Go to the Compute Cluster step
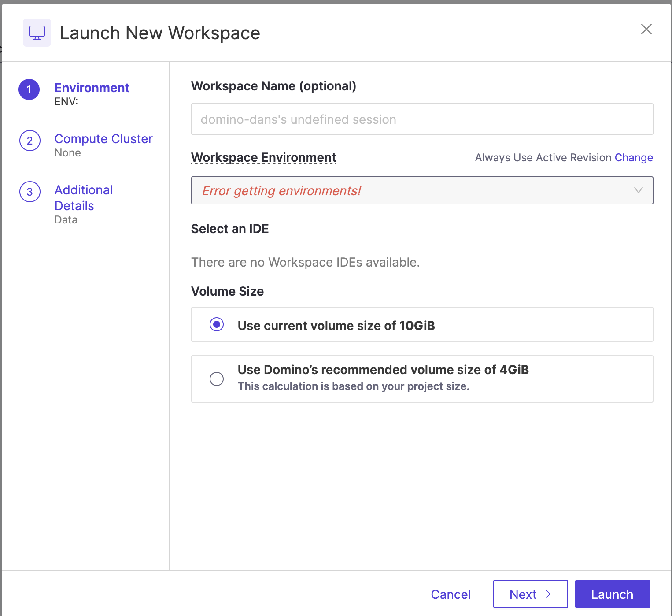 pyautogui.click(x=103, y=139)
